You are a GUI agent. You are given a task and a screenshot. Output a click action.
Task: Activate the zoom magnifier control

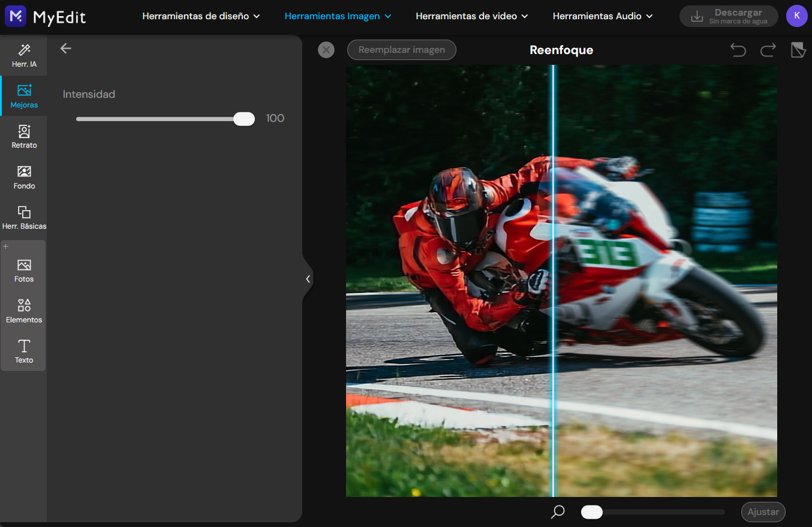click(x=557, y=512)
